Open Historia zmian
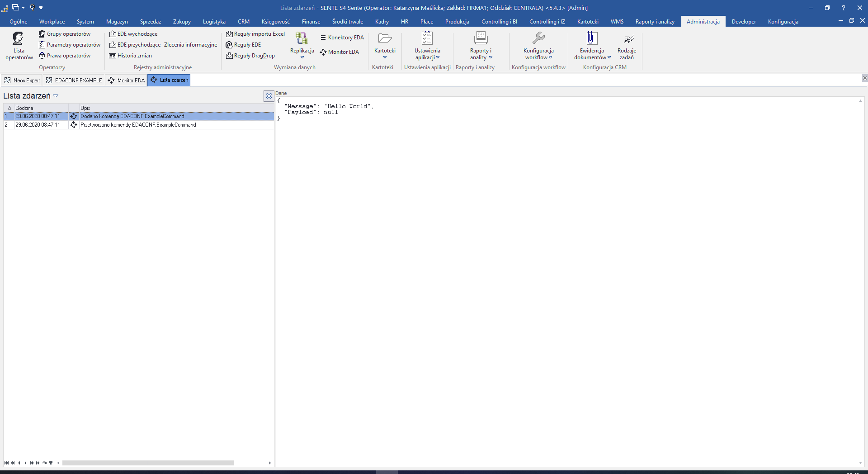Viewport: 868px width, 474px height. click(x=130, y=56)
